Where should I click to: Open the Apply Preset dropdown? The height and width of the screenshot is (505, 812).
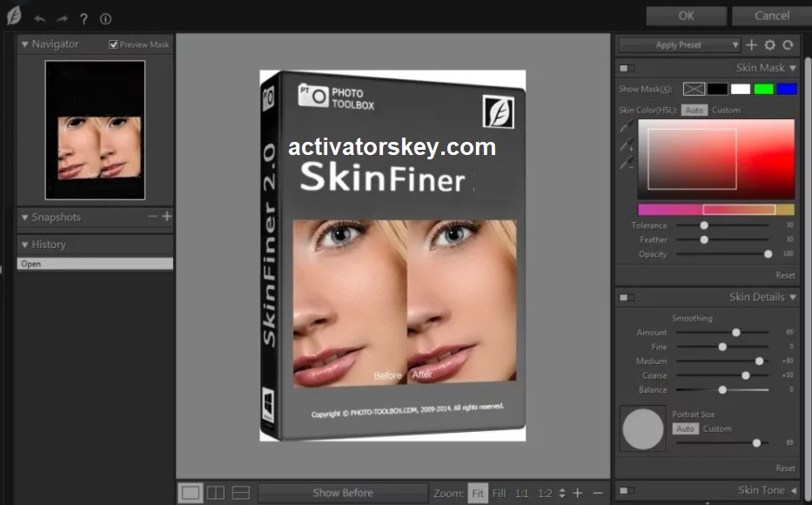(x=680, y=45)
